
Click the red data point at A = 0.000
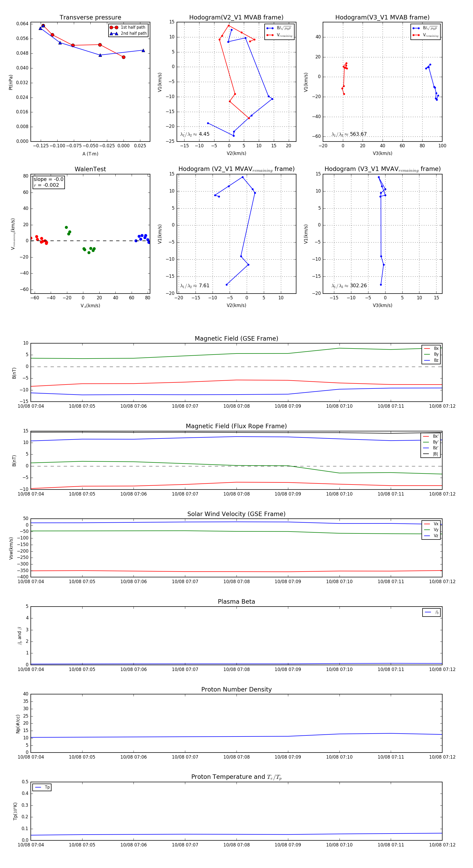[124, 57]
